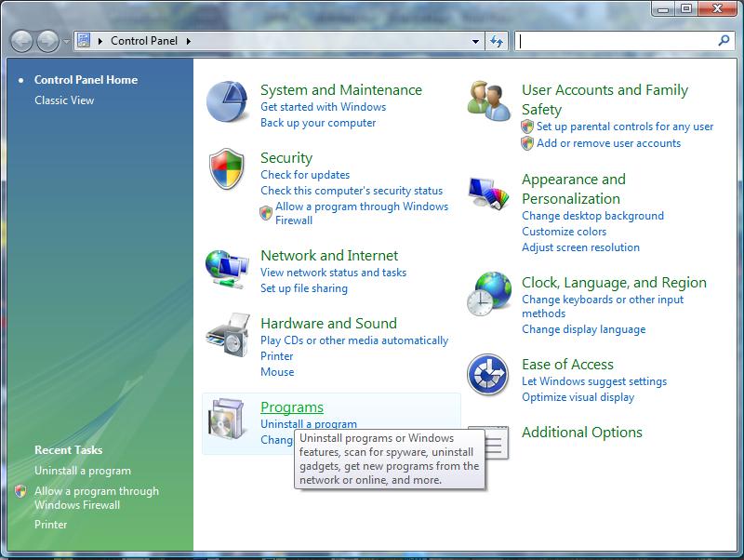
Task: Open the Mouse settings link
Action: [x=277, y=371]
